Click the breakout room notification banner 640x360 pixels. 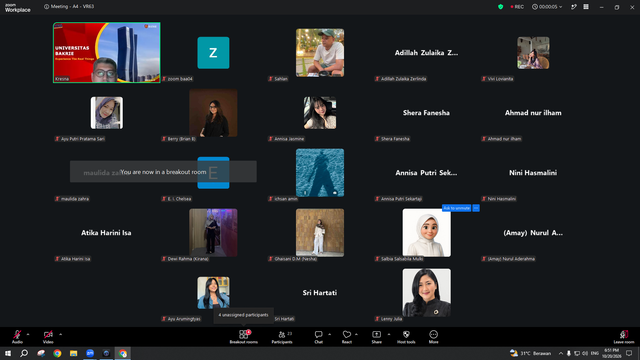(163, 172)
